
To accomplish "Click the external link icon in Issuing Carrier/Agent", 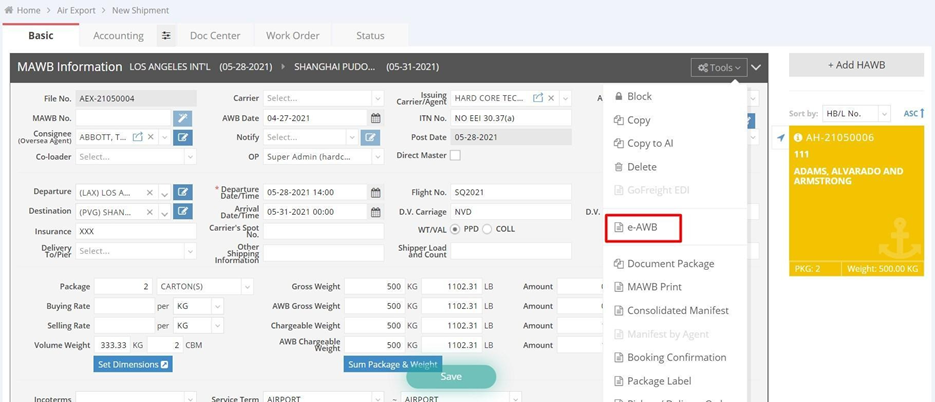I will coord(538,98).
